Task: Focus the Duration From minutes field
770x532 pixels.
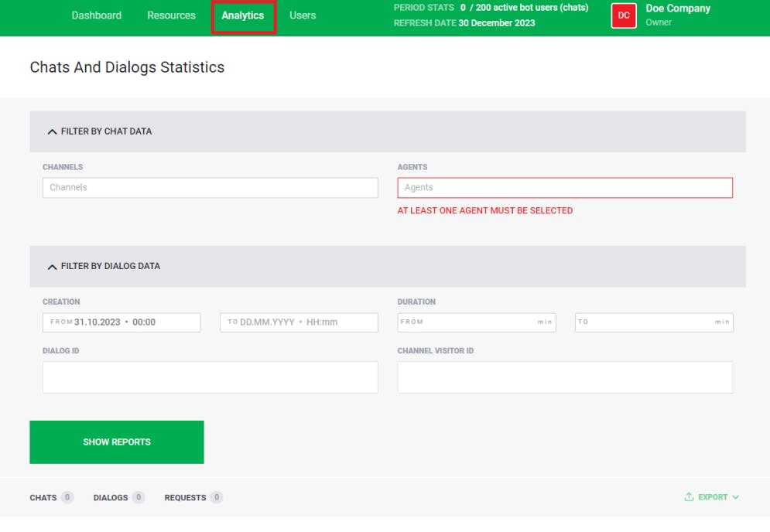Action: click(x=477, y=322)
